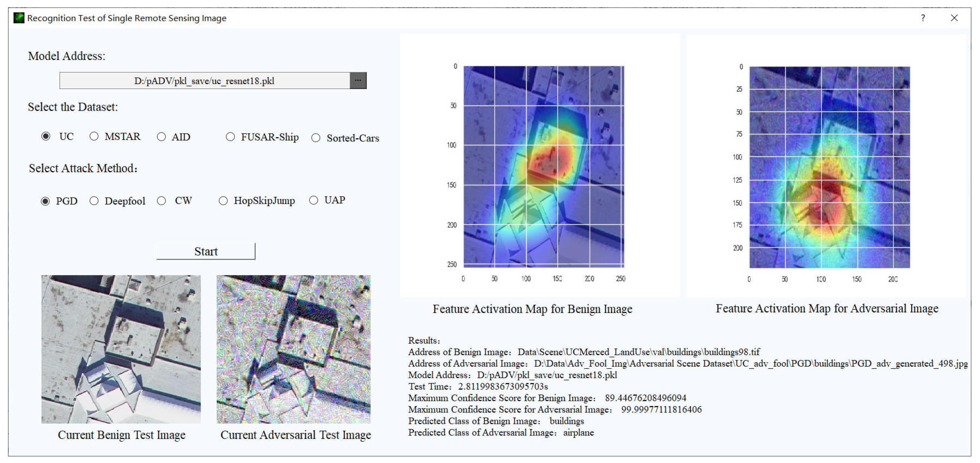Screen dimensions: 980x463
Task: Choose the UAP attack method
Action: click(314, 200)
